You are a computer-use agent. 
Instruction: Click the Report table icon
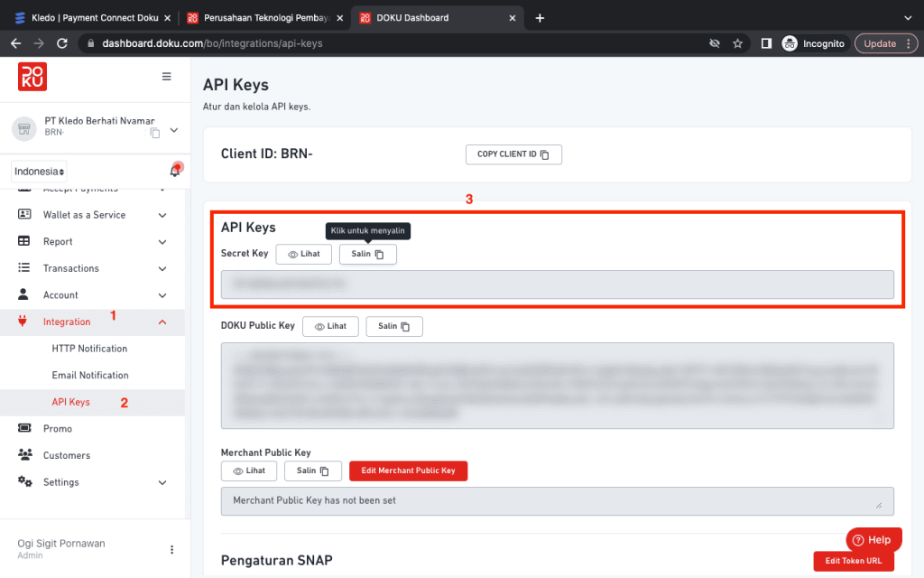pos(23,240)
